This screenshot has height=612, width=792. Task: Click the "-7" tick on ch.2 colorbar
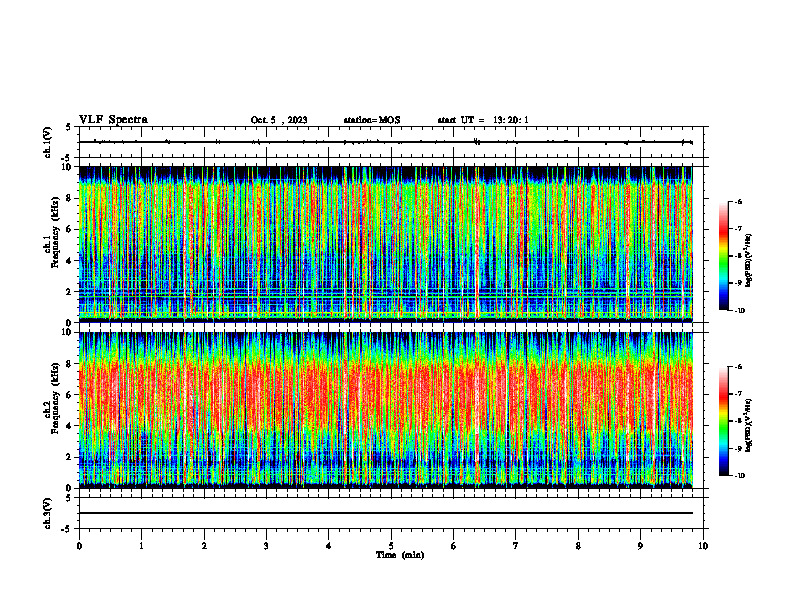click(x=738, y=394)
